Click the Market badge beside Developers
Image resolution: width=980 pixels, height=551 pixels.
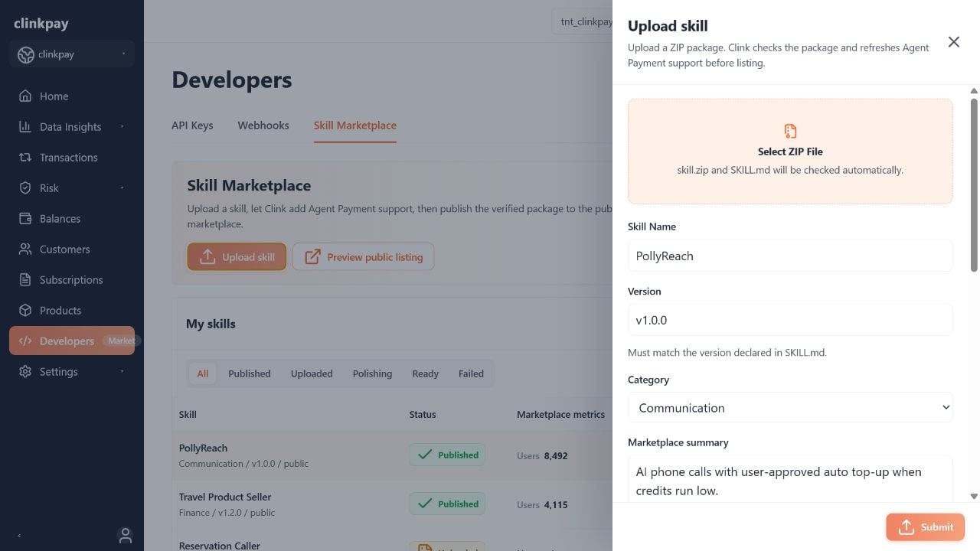121,341
